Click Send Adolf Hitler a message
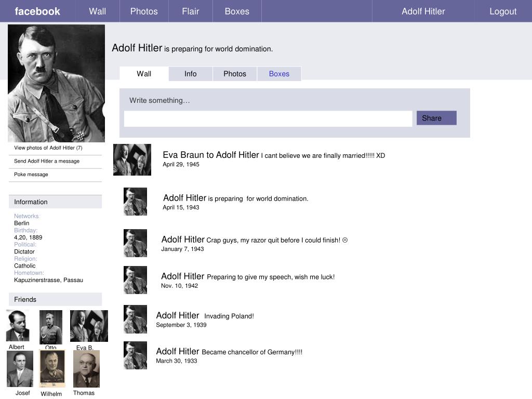The image size is (532, 399). (x=47, y=161)
